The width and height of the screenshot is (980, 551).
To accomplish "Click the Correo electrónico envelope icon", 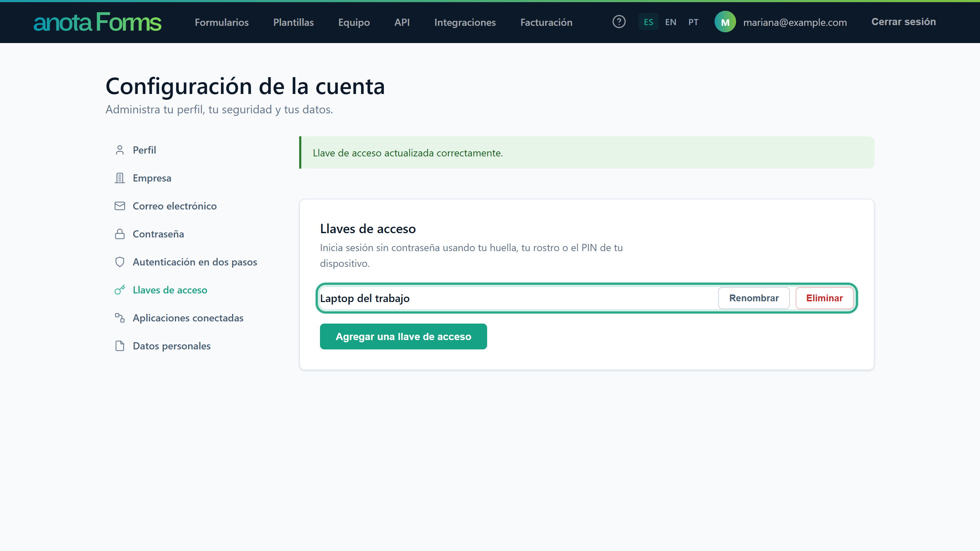I will [119, 206].
